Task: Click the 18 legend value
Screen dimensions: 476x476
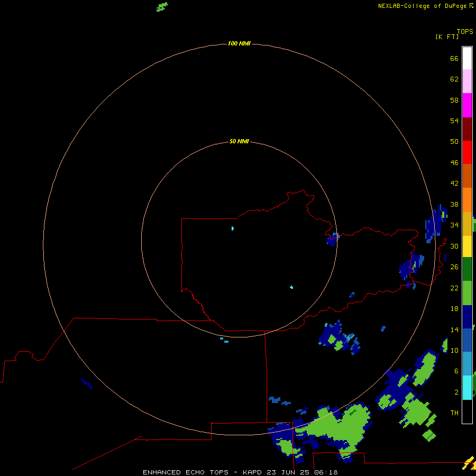Action: click(x=454, y=309)
